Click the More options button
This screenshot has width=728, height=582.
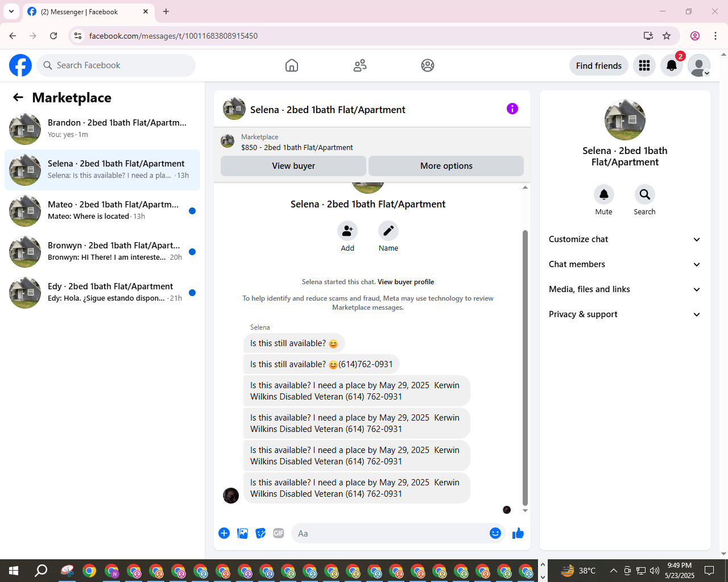(x=446, y=166)
